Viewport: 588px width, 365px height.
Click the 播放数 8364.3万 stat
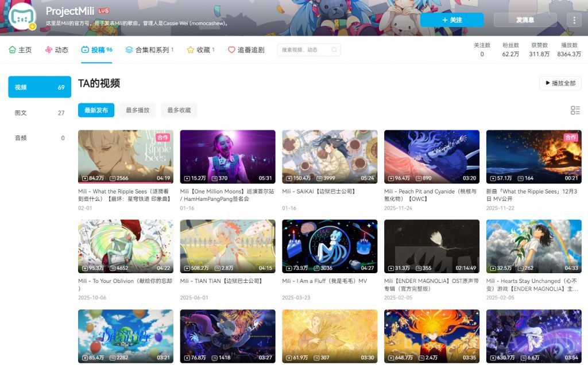(569, 49)
